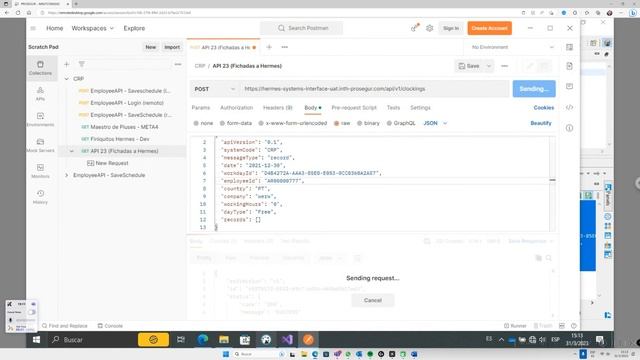
Task: Collapse the CRP collection
Action: 67,79
